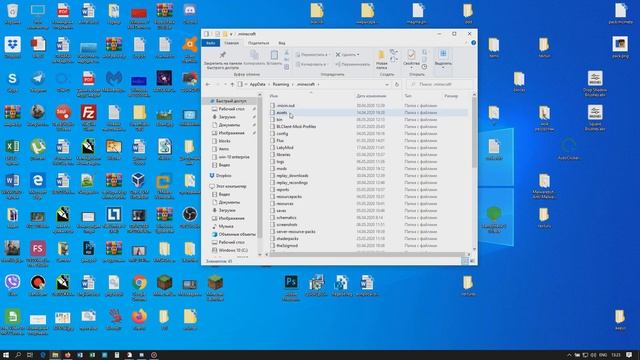Switch to Вид ribbon tab
640x360 pixels.
click(x=282, y=43)
